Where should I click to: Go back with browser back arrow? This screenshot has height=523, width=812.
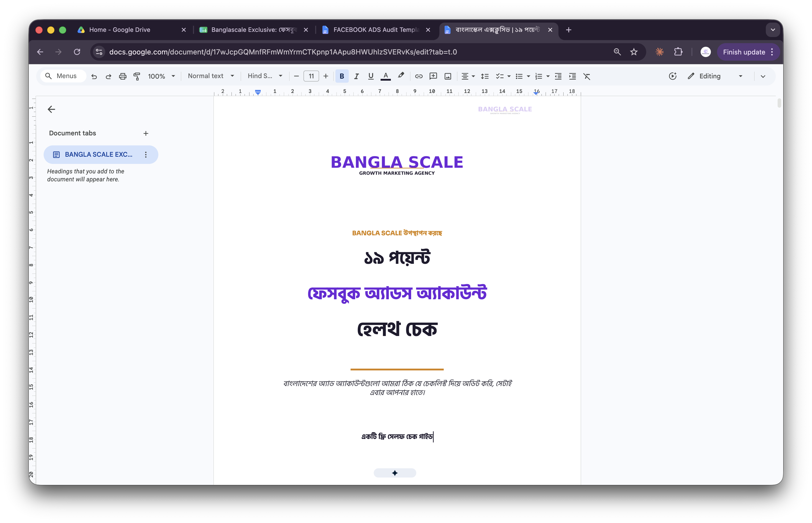40,52
